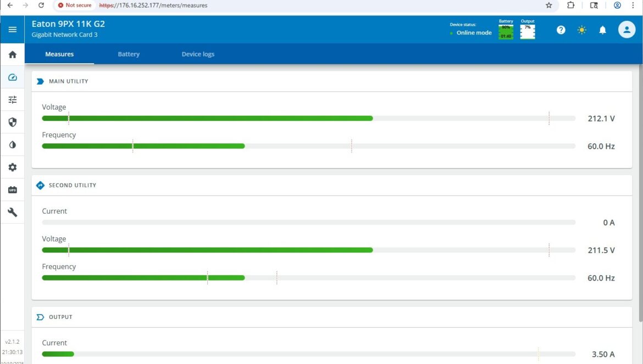Open the Controls sliders sidebar icon
This screenshot has width=643, height=364.
click(x=12, y=100)
